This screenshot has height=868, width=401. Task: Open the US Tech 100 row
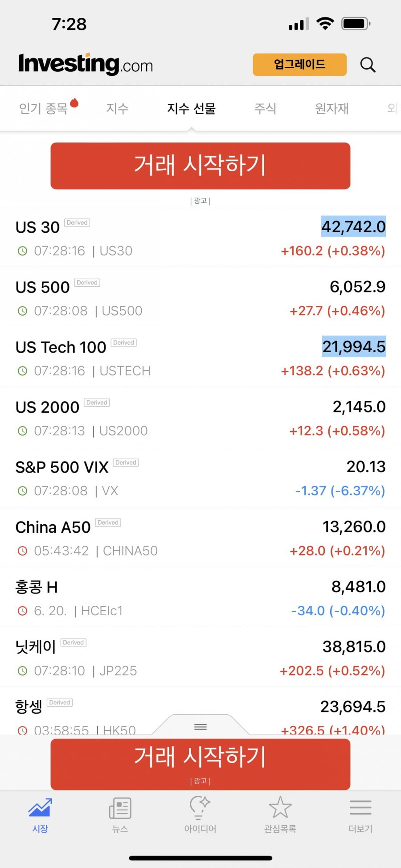[200, 357]
